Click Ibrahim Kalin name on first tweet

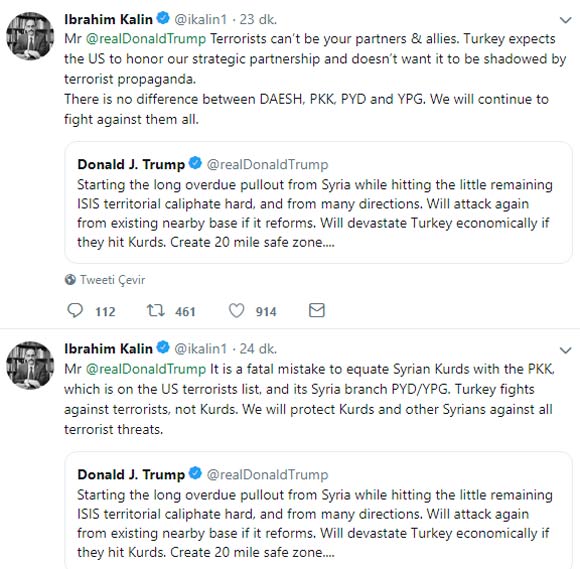tap(108, 19)
